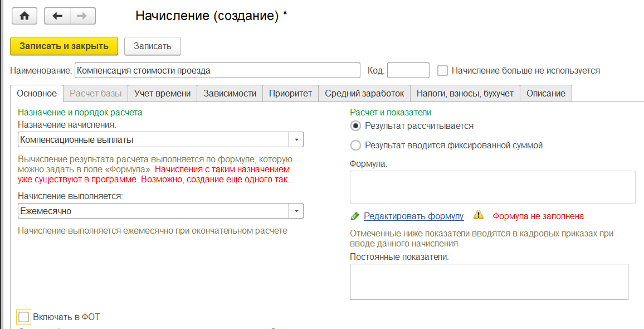Check 'Начисление больше не используется' checkbox
This screenshot has width=644, height=329.
(x=443, y=71)
